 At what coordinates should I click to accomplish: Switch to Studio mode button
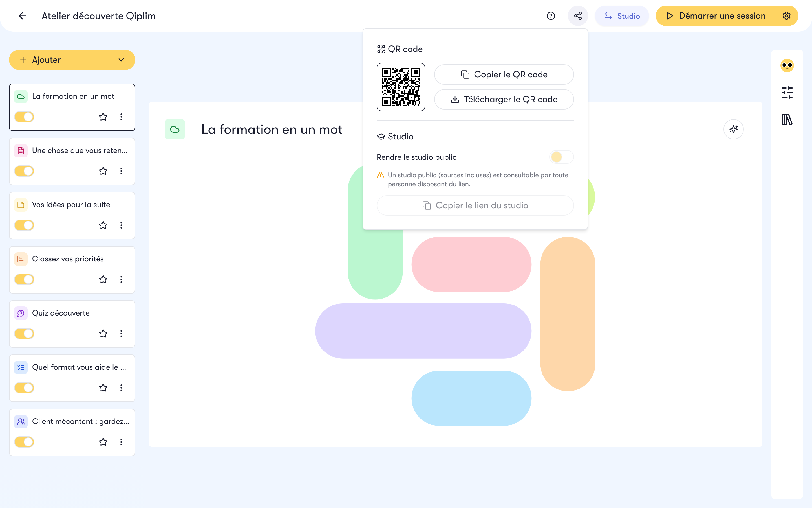[x=622, y=16]
